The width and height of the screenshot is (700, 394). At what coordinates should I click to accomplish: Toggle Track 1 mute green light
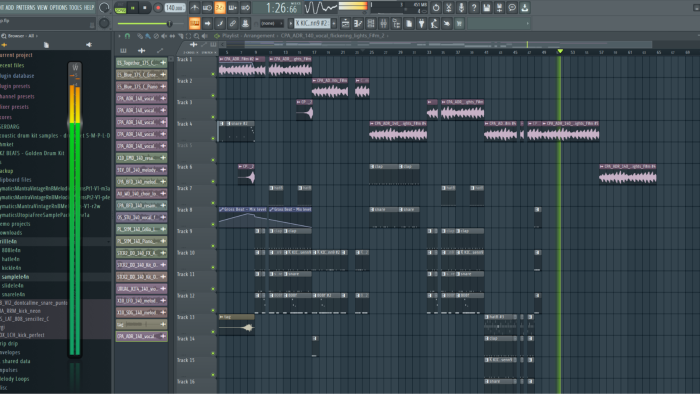click(213, 74)
